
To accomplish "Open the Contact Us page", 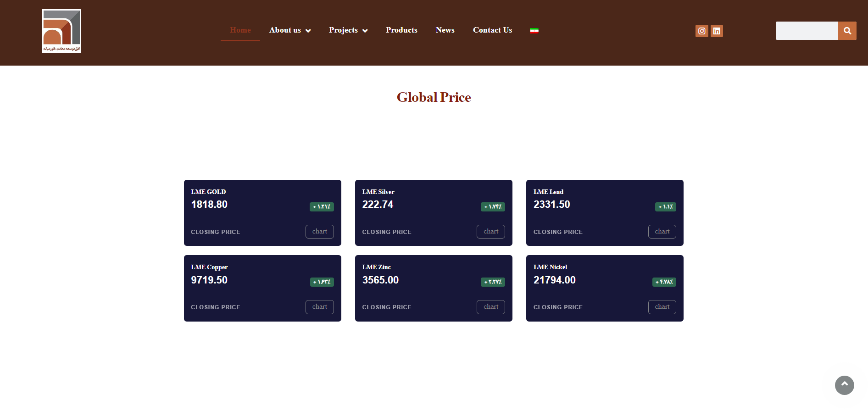I will tap(492, 30).
